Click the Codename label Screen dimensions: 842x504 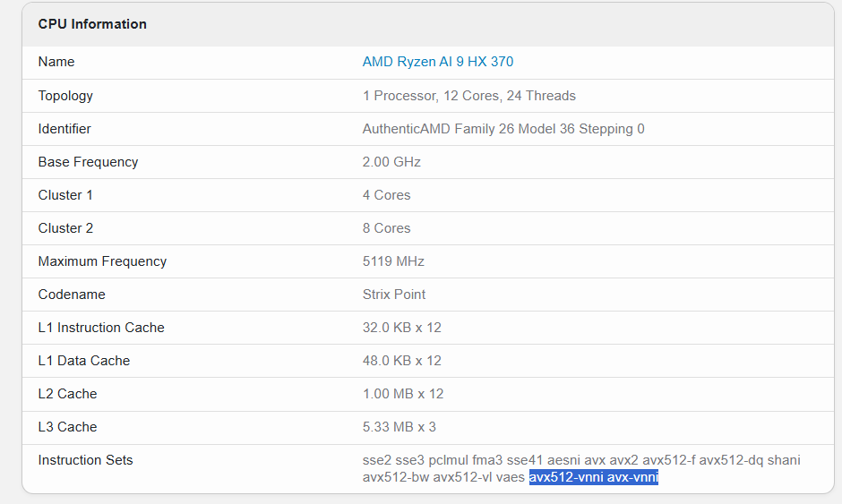tap(72, 295)
